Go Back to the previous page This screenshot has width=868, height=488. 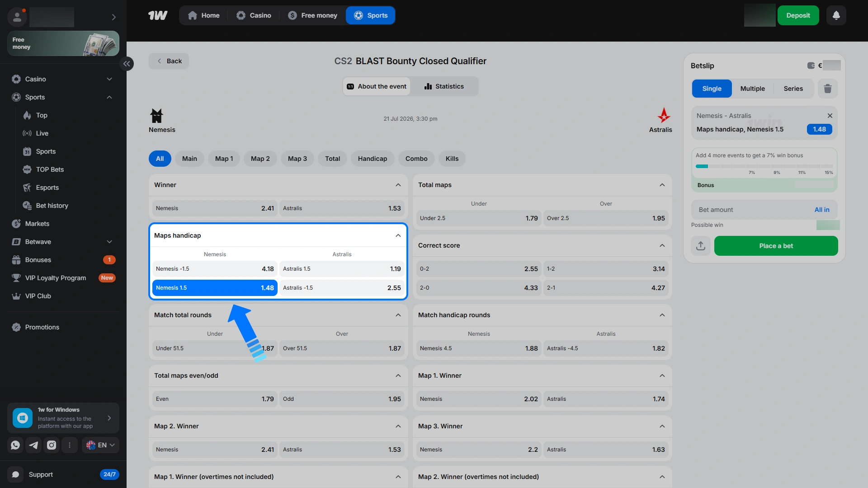point(169,61)
